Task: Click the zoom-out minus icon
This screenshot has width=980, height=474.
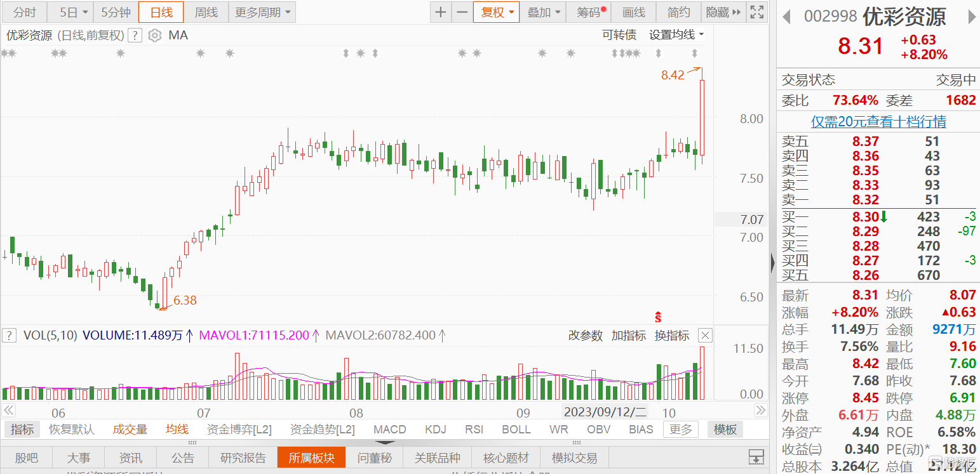Action: (462, 12)
